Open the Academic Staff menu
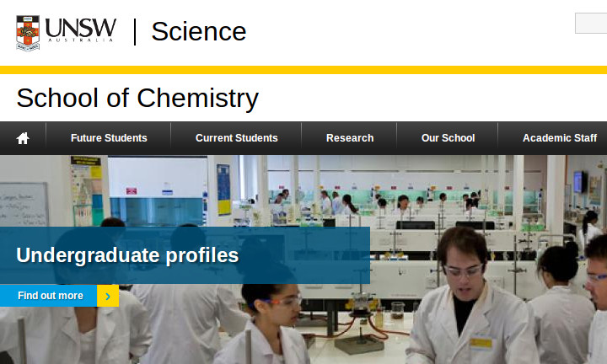The width and height of the screenshot is (607, 364). point(559,138)
